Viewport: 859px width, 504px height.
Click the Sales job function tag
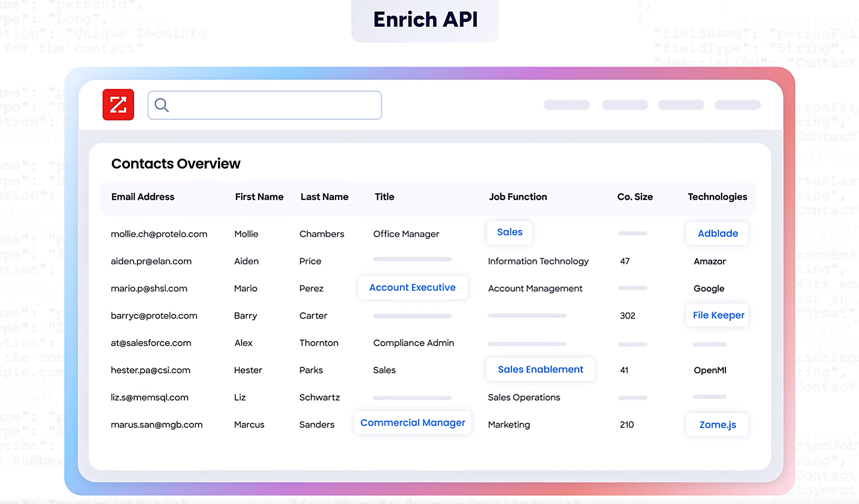[x=509, y=232]
